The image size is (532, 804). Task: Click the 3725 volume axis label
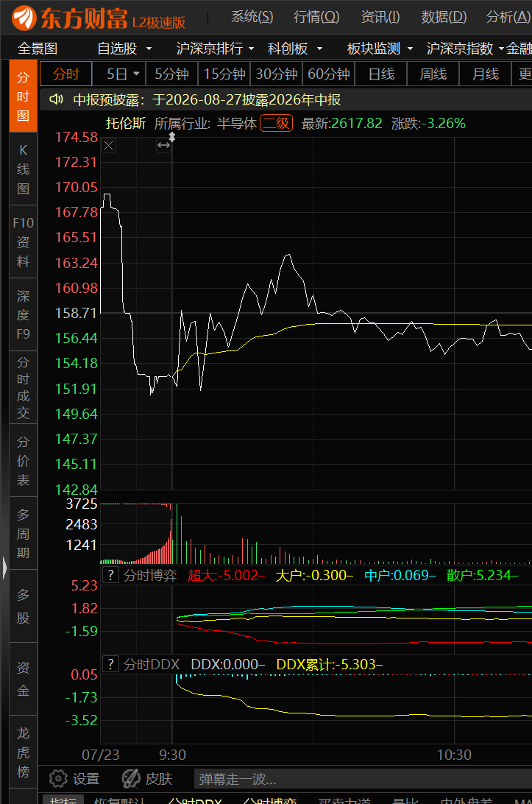pyautogui.click(x=82, y=504)
